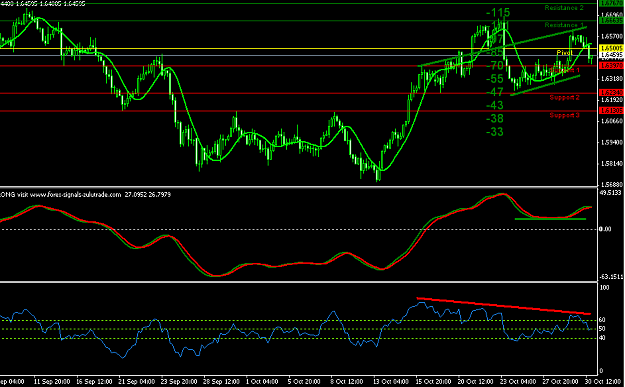This screenshot has width=625, height=387.
Task: Click the 49.5133 oscillator scale value
Action: 611,193
